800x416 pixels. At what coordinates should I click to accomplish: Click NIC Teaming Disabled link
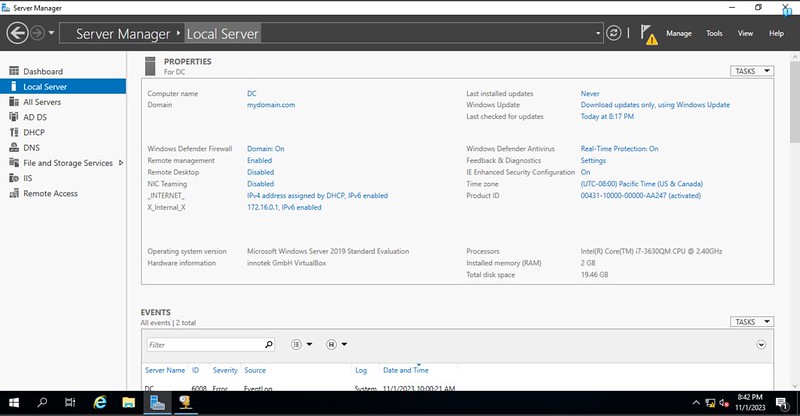click(x=260, y=184)
